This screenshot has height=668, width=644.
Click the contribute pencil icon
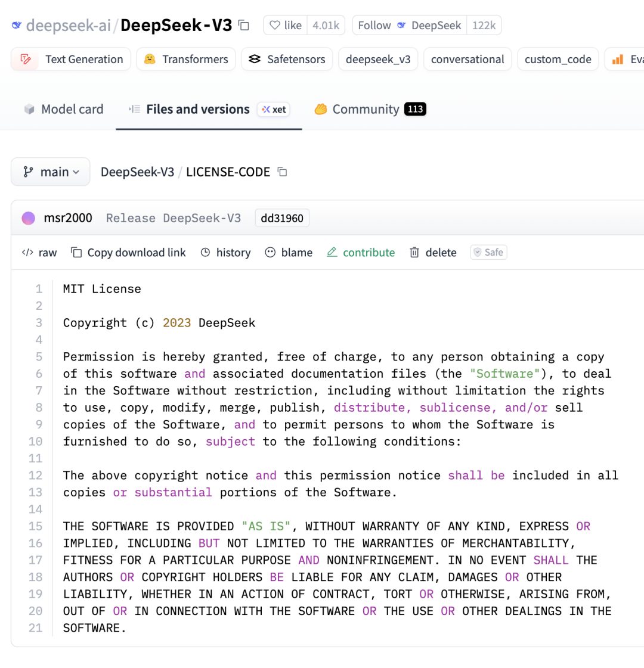[332, 252]
